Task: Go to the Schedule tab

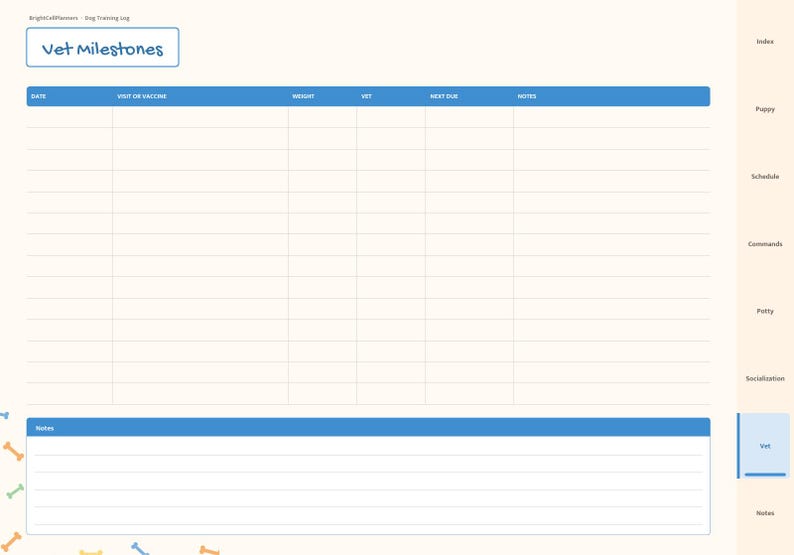Action: [x=765, y=176]
